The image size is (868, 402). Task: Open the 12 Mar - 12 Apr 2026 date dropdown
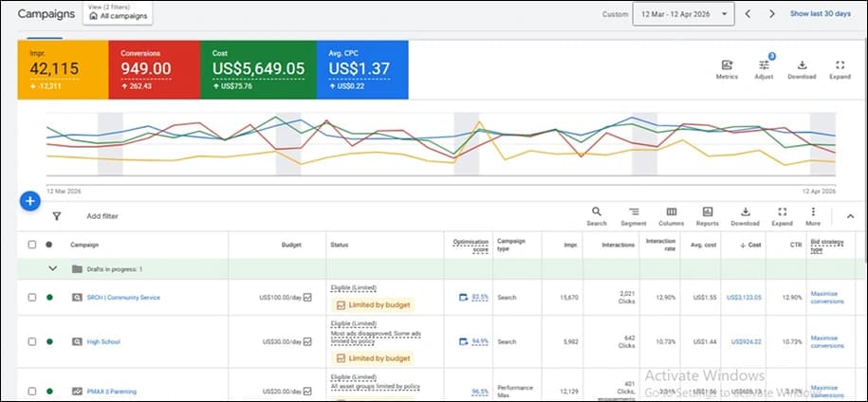point(683,14)
